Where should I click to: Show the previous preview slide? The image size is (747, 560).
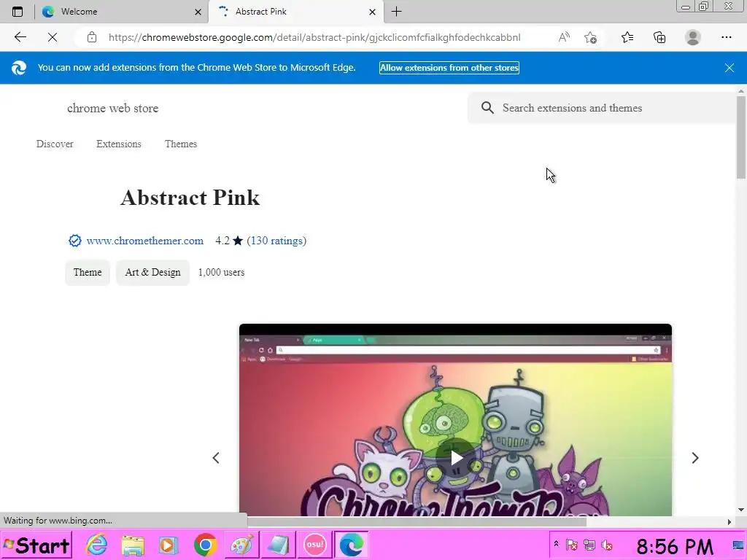[216, 458]
